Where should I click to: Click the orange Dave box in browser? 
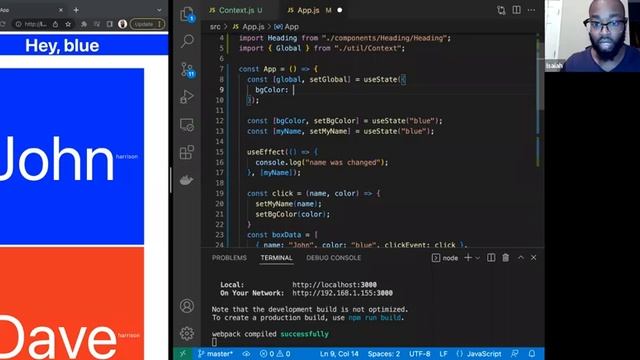click(x=72, y=303)
